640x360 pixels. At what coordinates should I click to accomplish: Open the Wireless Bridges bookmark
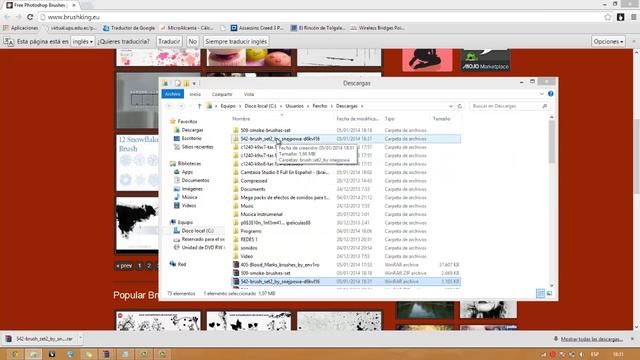[x=378, y=28]
